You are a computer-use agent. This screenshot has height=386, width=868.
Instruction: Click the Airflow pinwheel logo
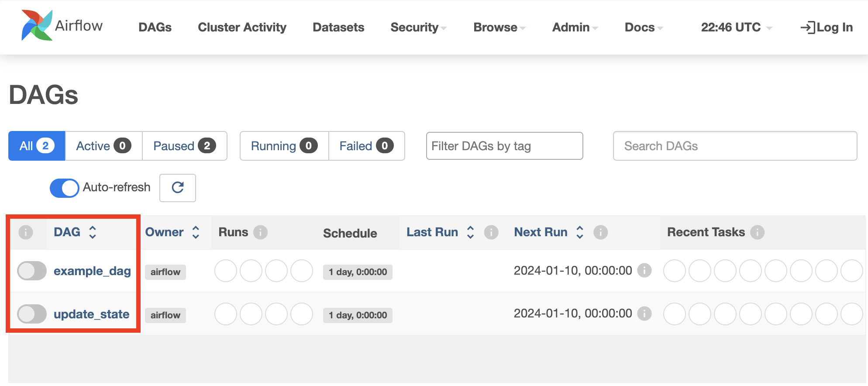click(37, 25)
